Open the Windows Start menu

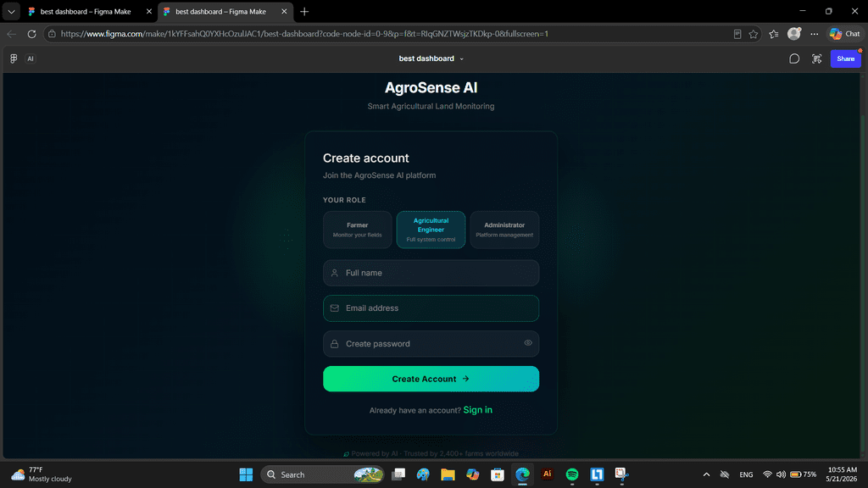click(246, 474)
